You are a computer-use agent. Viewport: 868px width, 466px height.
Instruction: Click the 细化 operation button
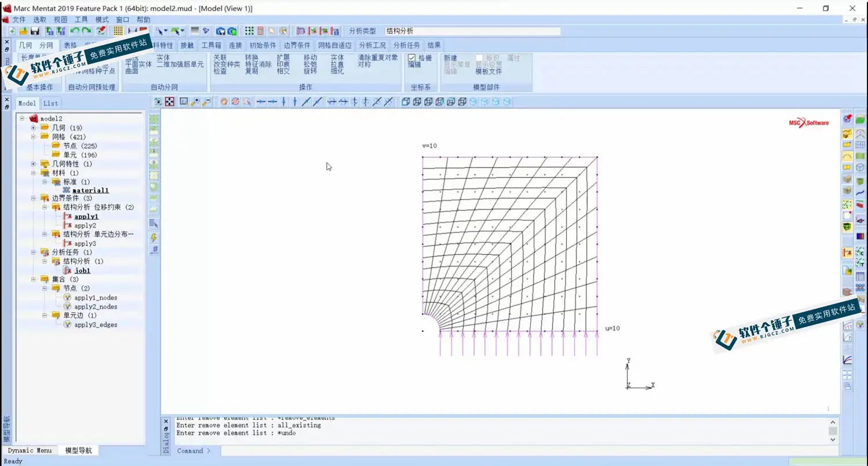[337, 71]
